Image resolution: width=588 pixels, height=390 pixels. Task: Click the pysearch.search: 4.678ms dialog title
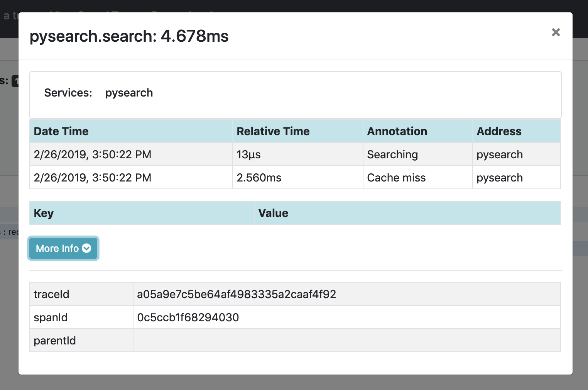(x=129, y=36)
